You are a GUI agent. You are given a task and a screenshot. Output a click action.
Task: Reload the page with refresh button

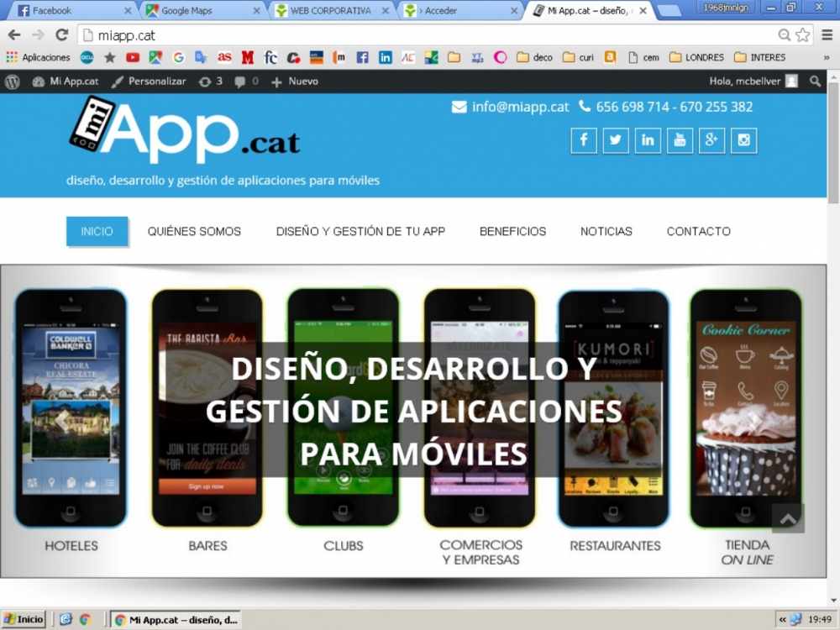[61, 35]
